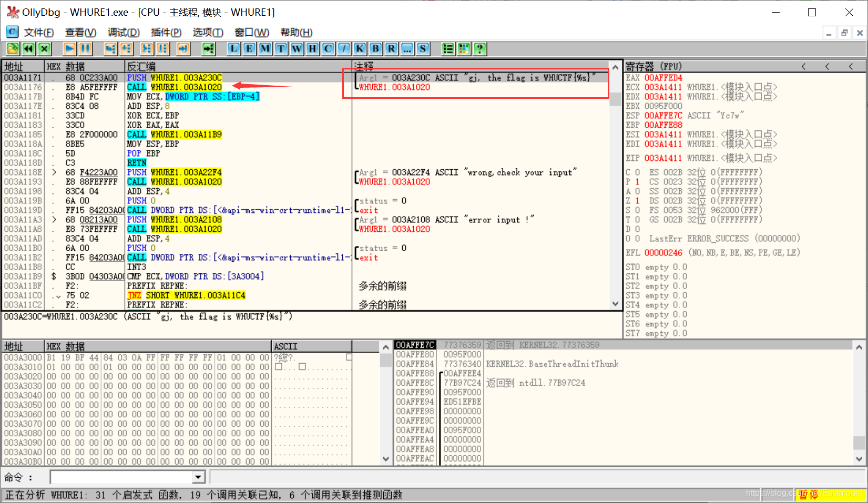Restart the program with the rewind icon
Screen dimensions: 868x503
click(x=28, y=49)
